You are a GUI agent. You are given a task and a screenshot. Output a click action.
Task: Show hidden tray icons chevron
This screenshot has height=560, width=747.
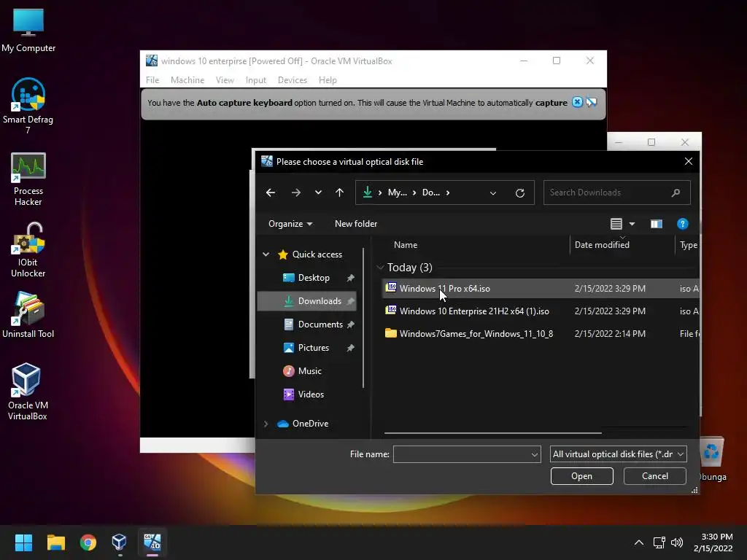(639, 542)
